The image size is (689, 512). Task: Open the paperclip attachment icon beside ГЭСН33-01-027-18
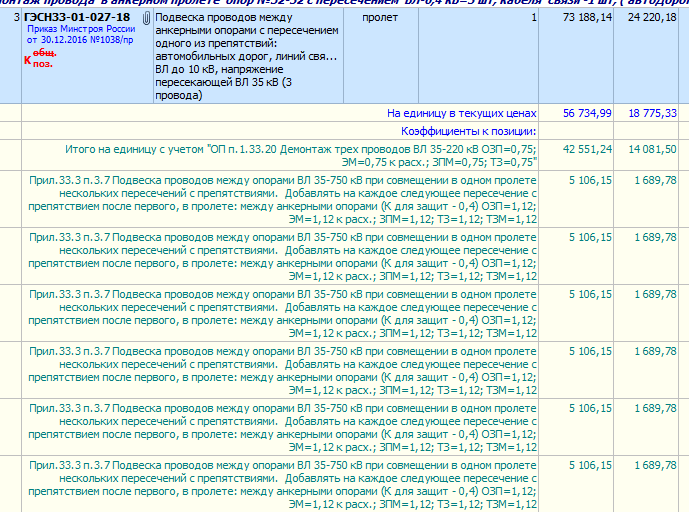click(x=146, y=18)
